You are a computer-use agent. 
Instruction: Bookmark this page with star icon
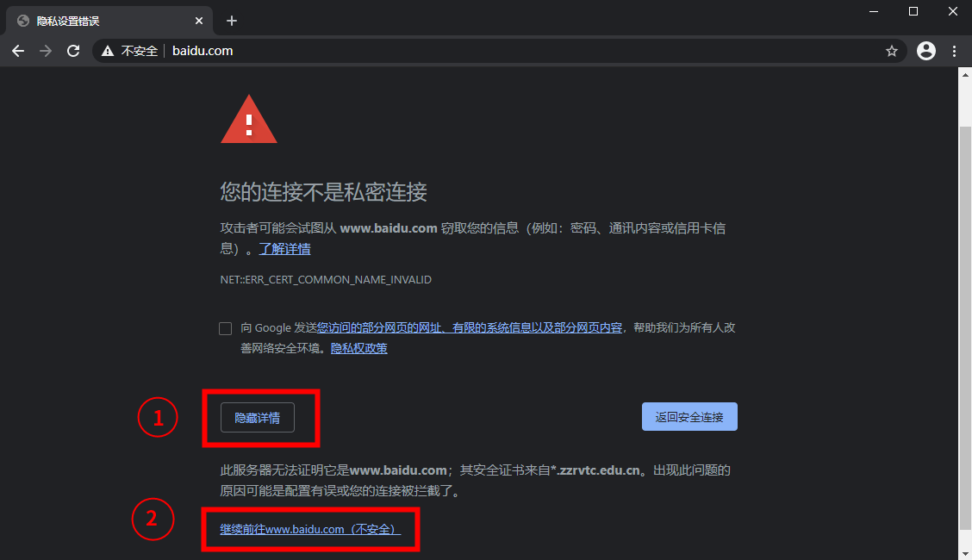pos(891,51)
